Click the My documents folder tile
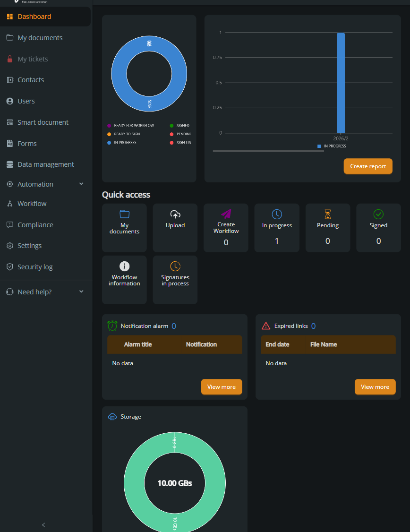The image size is (410, 532). [x=124, y=227]
